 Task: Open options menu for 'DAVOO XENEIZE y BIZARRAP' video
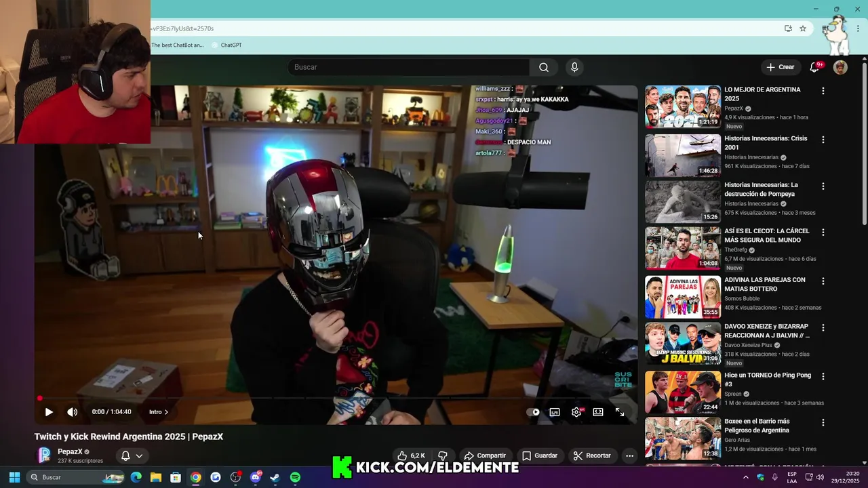823,327
